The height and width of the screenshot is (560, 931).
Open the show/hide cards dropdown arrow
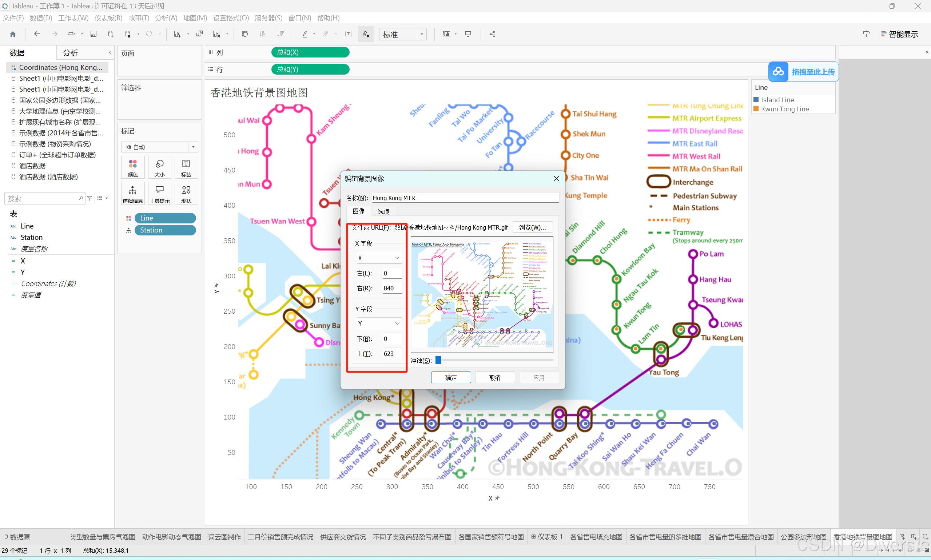click(x=456, y=34)
